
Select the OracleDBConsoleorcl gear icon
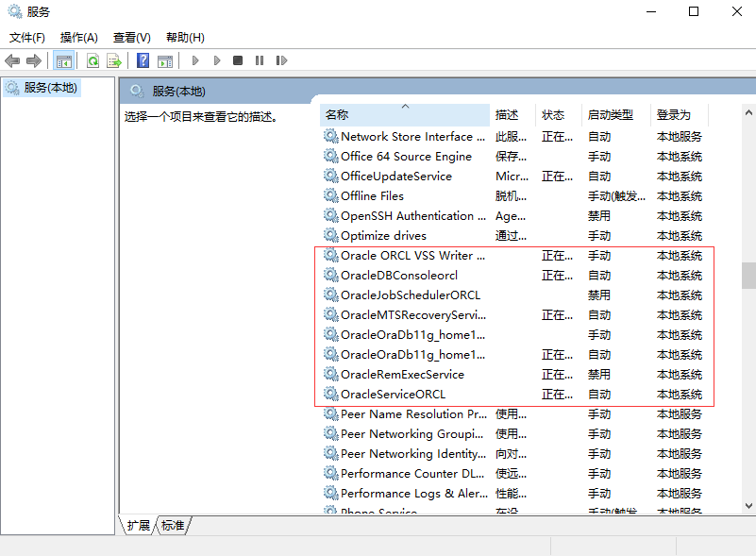[330, 275]
